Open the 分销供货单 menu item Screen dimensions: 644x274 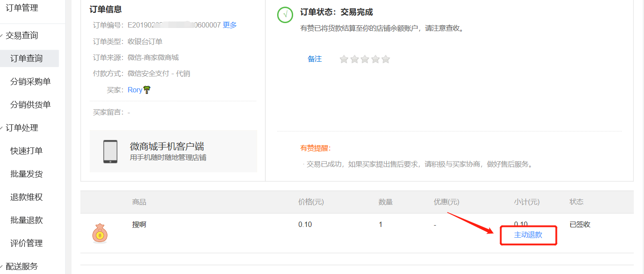30,105
